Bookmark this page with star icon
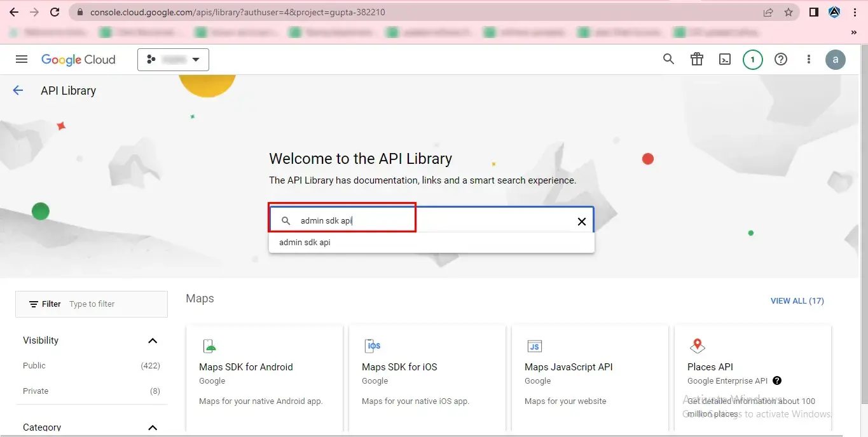Viewport: 868px width, 437px height. pos(789,12)
